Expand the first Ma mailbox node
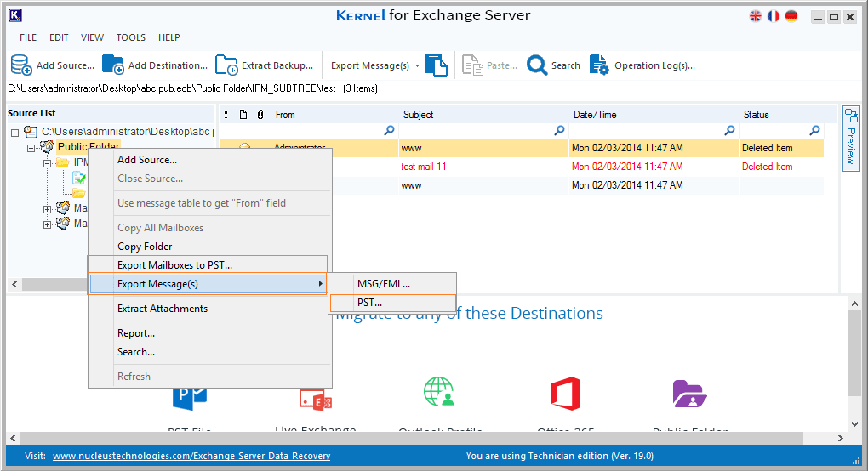The height and width of the screenshot is (471, 868). point(47,209)
